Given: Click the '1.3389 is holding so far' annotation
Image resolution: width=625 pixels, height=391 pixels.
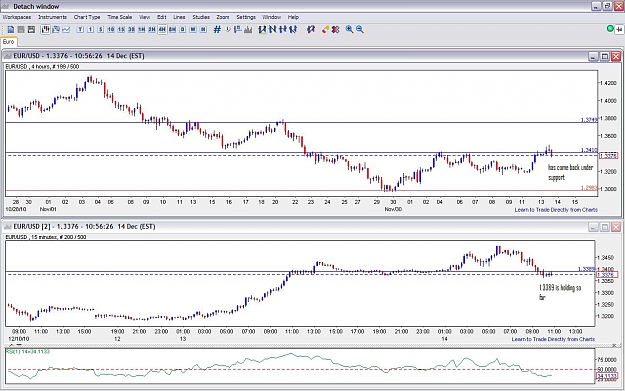Looking at the screenshot, I should tap(560, 292).
